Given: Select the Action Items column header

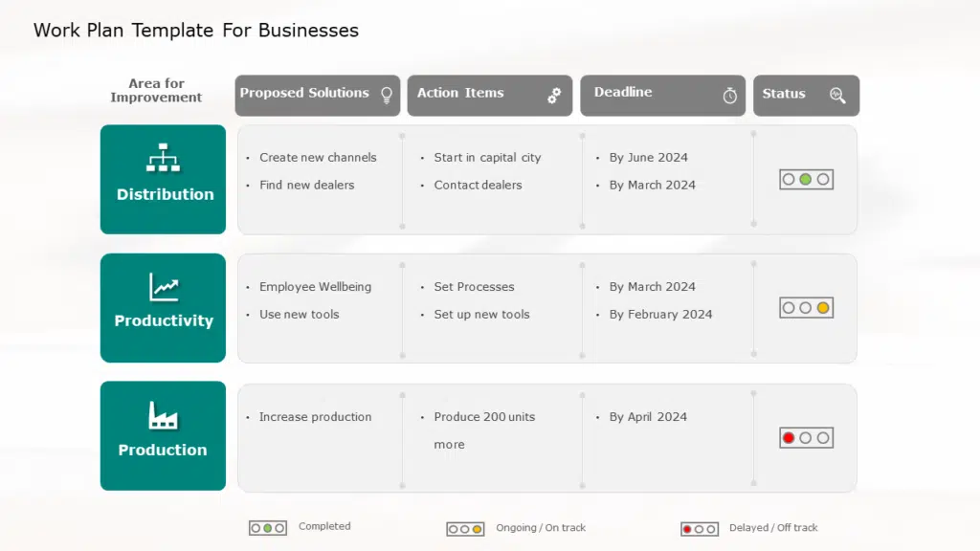Looking at the screenshot, I should coord(489,95).
